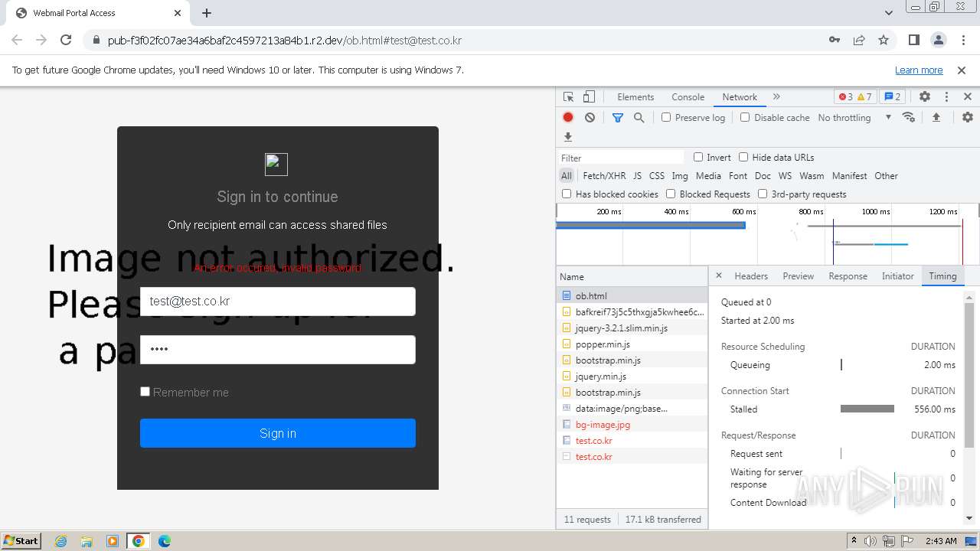Viewport: 980px width, 551px height.
Task: Close the DevTools panel
Action: pyautogui.click(x=968, y=97)
